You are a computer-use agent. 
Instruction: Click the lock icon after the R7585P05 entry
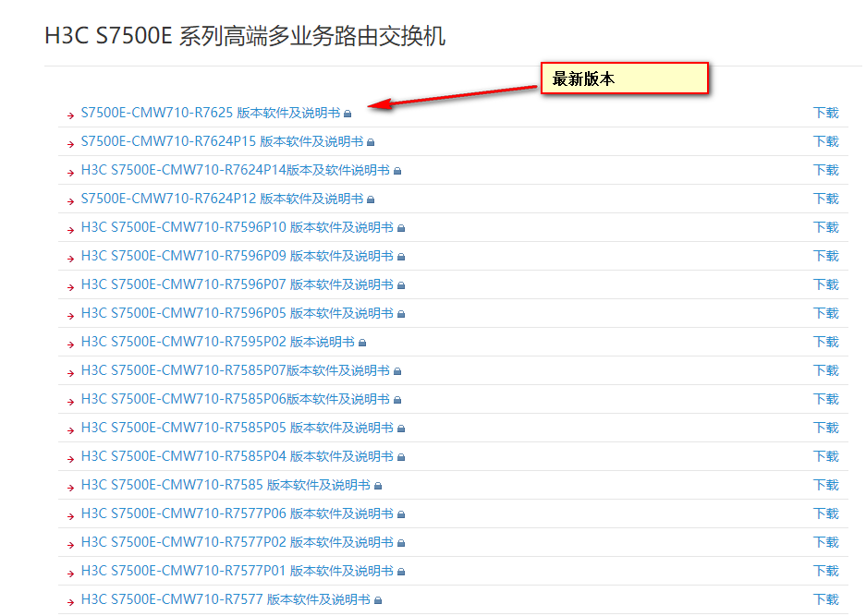coord(401,429)
